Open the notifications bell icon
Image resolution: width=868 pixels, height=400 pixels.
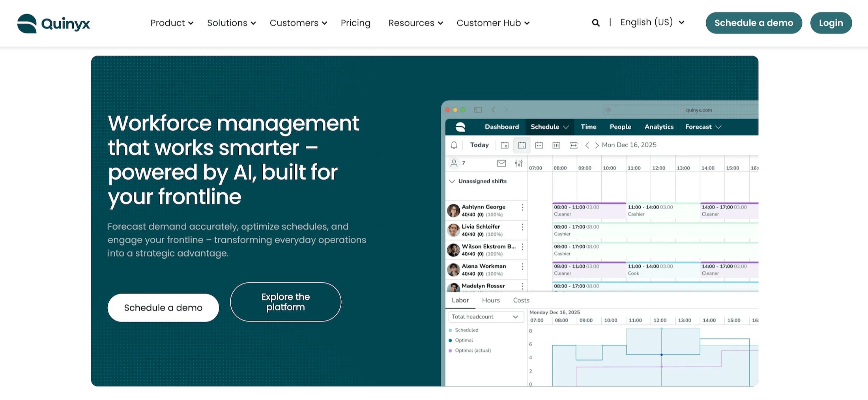(x=454, y=145)
